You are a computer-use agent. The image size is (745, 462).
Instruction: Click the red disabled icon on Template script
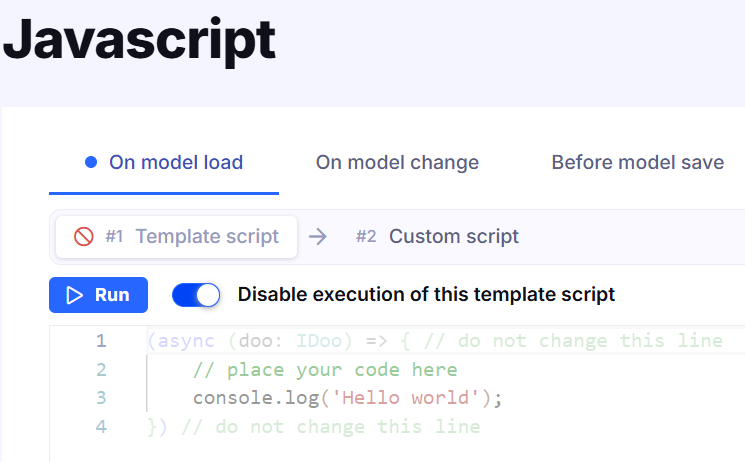coord(84,236)
